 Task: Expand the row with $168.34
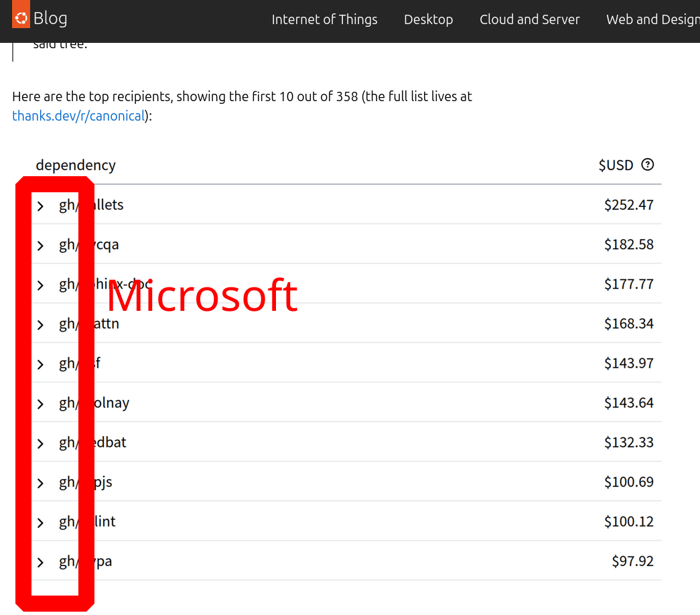tap(41, 325)
